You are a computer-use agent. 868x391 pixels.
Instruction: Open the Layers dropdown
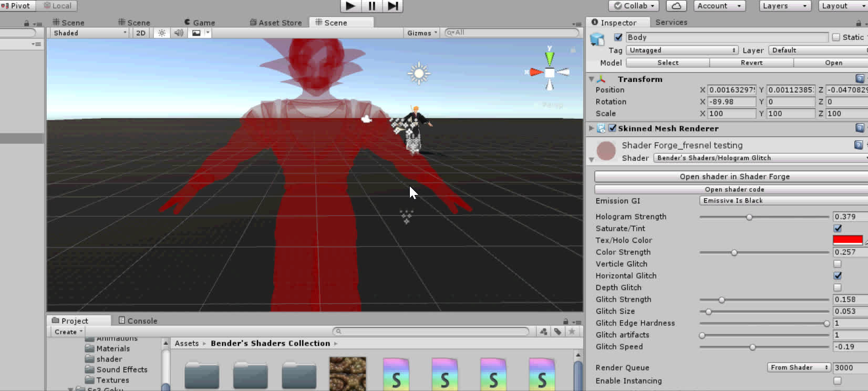(785, 6)
